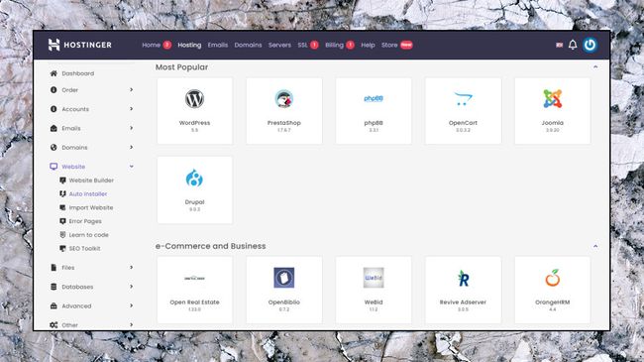Select the OpenBiblio installer card
The height and width of the screenshot is (362, 644).
[x=284, y=290]
